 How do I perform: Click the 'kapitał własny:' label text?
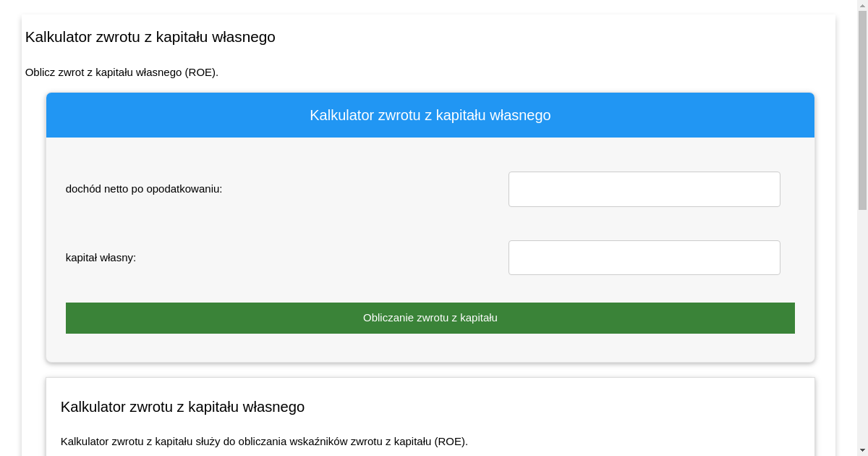point(101,257)
